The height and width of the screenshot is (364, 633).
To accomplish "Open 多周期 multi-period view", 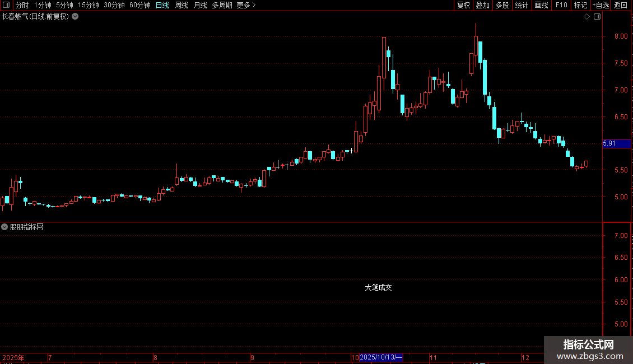I will [222, 5].
